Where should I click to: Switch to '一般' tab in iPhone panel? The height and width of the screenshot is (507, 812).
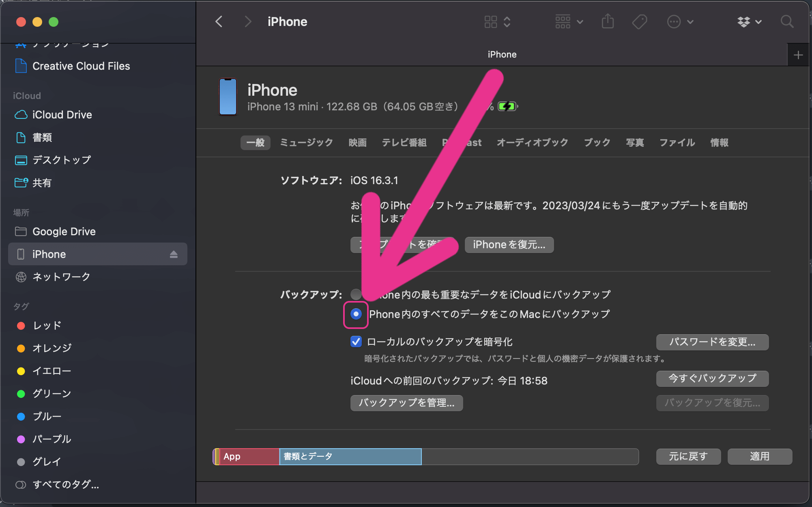255,142
